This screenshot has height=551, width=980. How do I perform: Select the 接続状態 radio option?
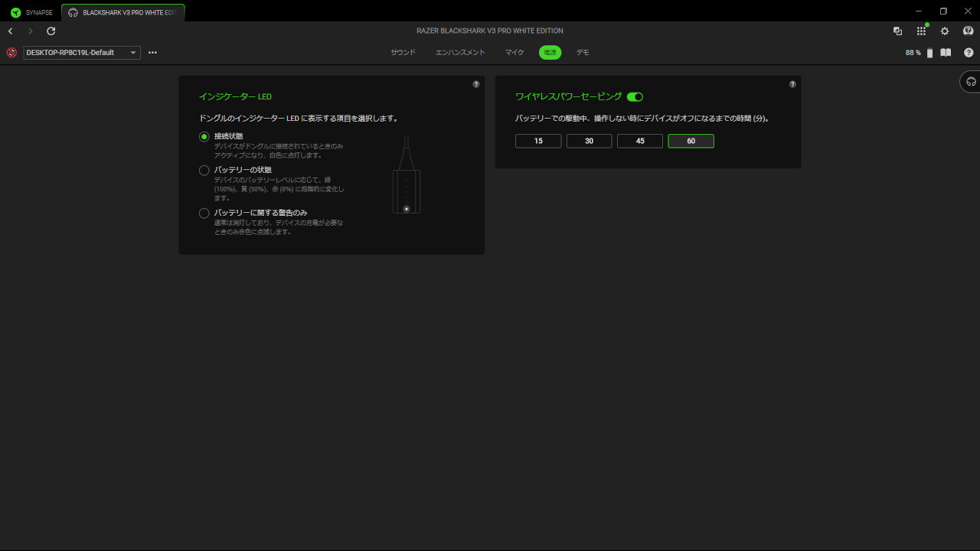tap(204, 137)
